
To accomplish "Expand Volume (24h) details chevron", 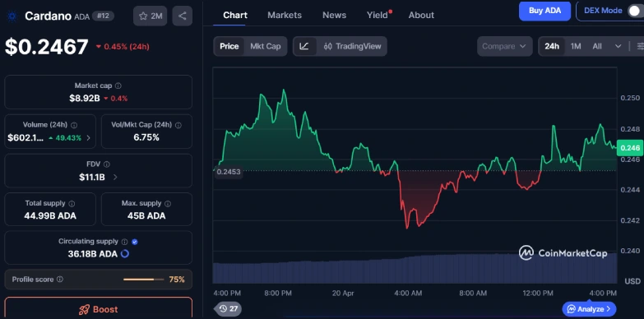I will (x=88, y=138).
